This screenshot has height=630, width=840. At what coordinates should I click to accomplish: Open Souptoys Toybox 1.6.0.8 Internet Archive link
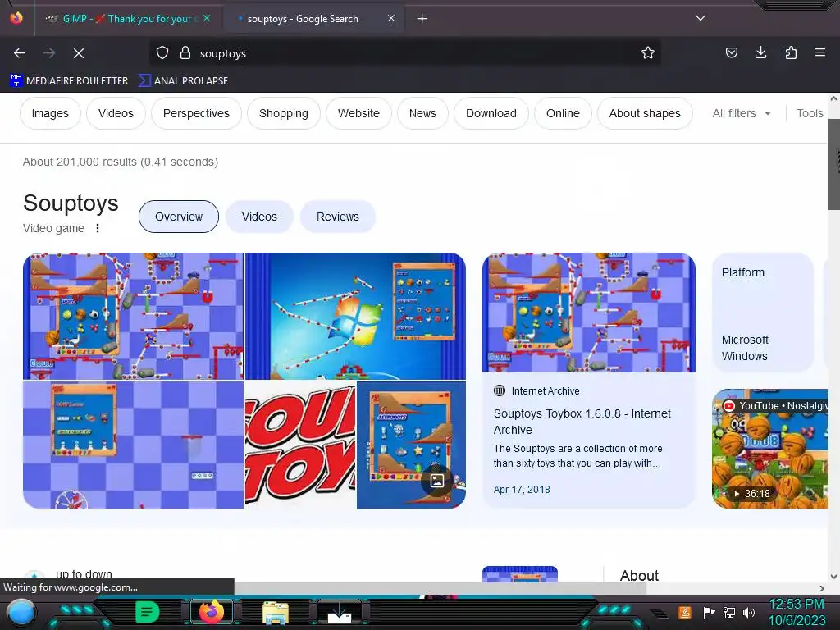(582, 422)
